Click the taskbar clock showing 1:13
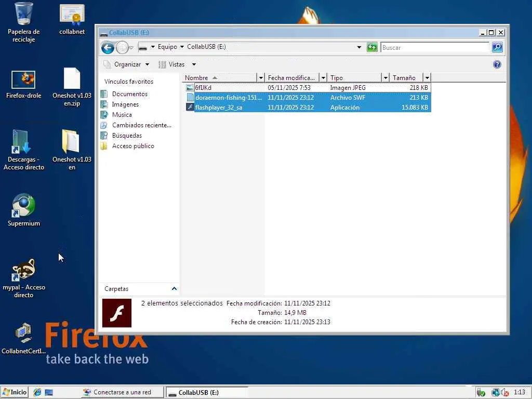Screen dimensions: 532x399 tap(520, 392)
